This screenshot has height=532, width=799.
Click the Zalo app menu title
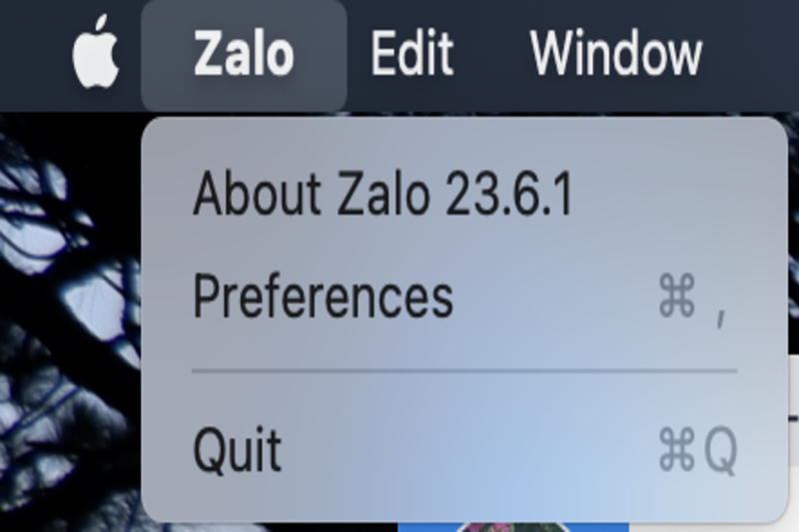tap(244, 54)
